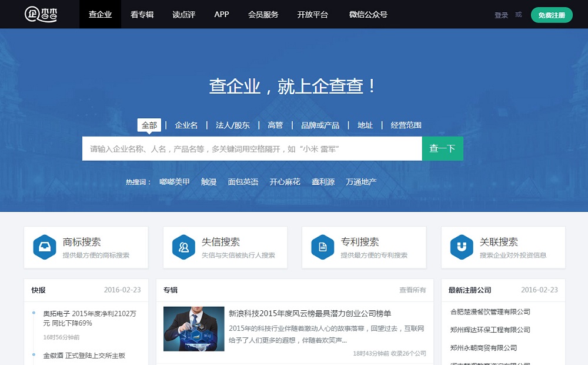Open the 失信搜索 card title

coord(220,242)
